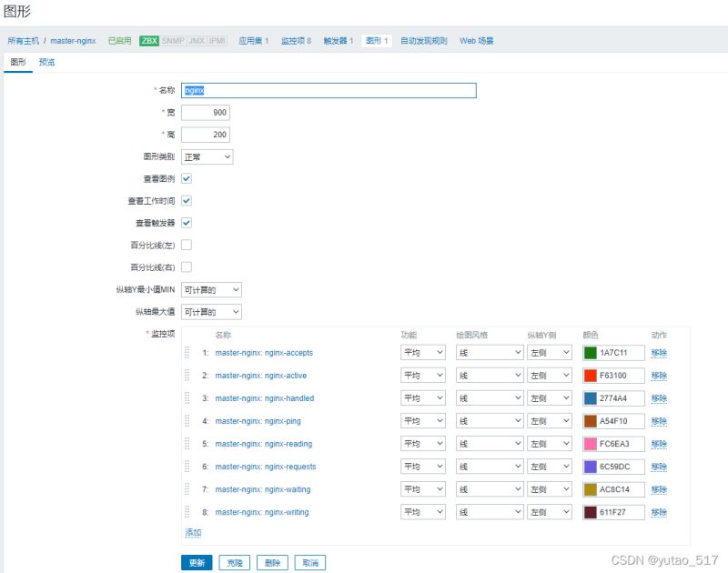The height and width of the screenshot is (573, 728).
Task: Click drag handle of nginx-accepts row
Action: (187, 352)
